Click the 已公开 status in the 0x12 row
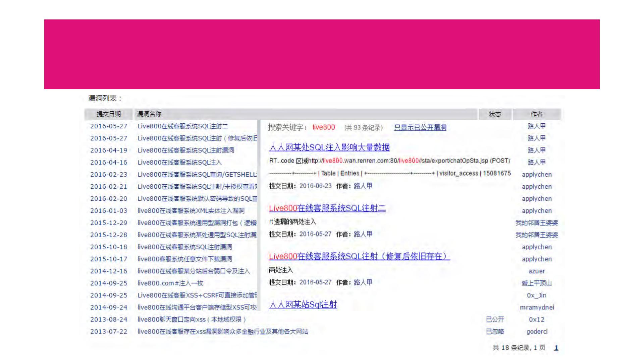This screenshot has height=362, width=644. [x=495, y=319]
